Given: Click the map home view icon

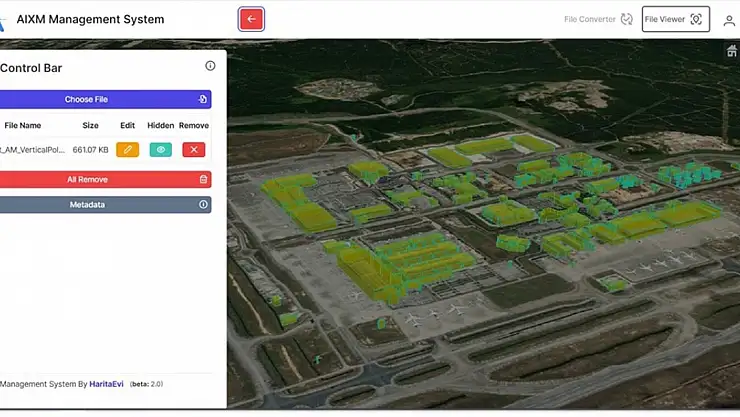Looking at the screenshot, I should click(731, 52).
